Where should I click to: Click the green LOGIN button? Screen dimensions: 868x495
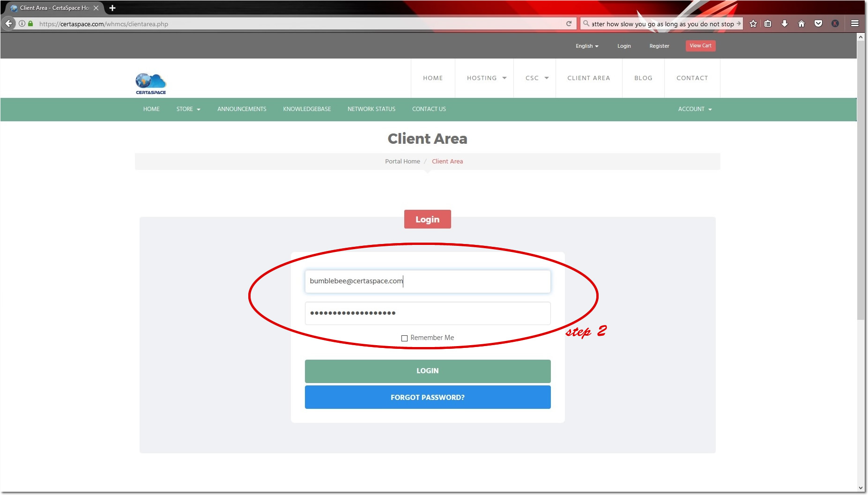coord(428,371)
